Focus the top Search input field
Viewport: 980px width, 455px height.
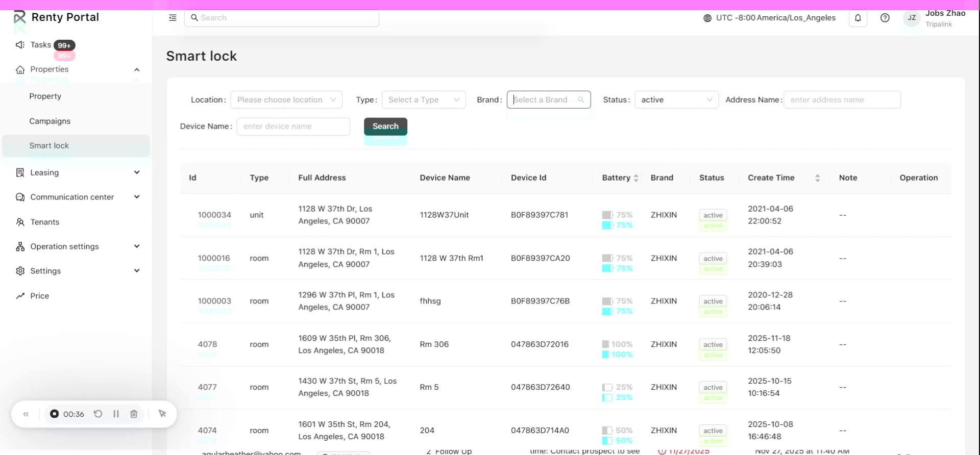281,18
